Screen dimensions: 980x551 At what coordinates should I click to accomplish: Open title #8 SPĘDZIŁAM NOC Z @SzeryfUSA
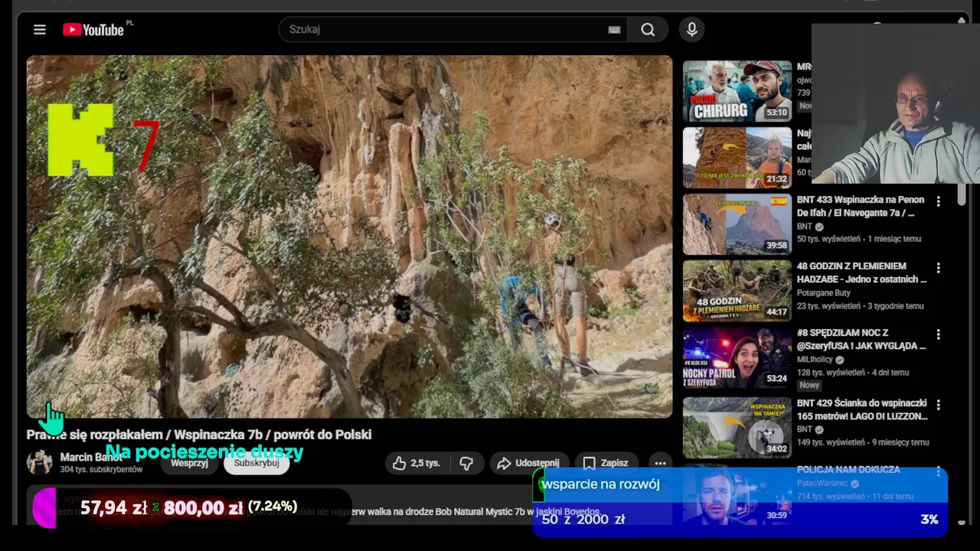click(861, 339)
